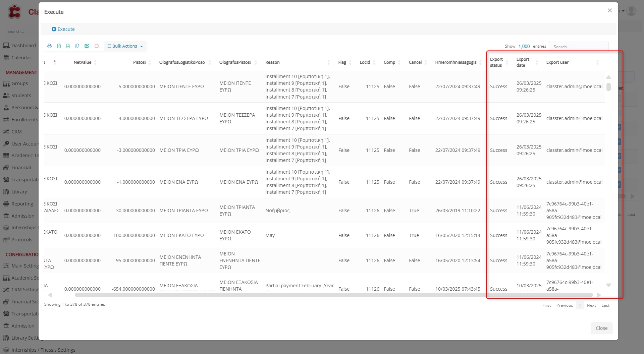Go to the Next page
Screen dimensions: 644x354
pyautogui.click(x=591, y=305)
